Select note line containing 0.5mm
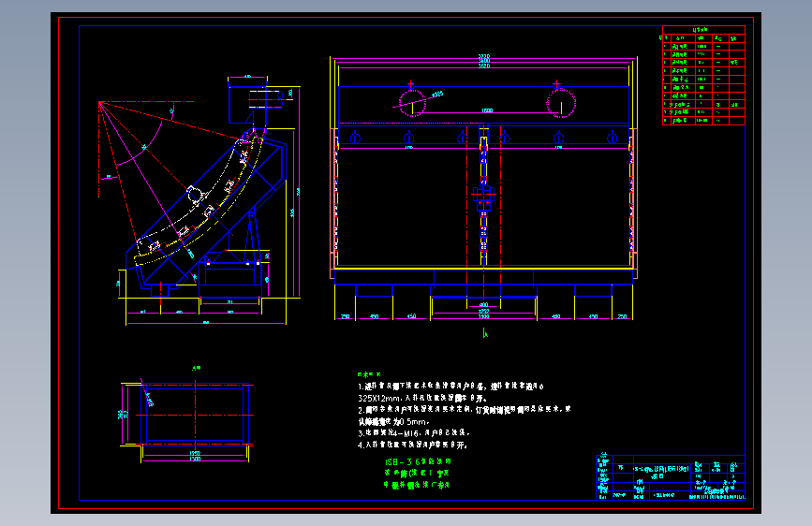 (394, 421)
